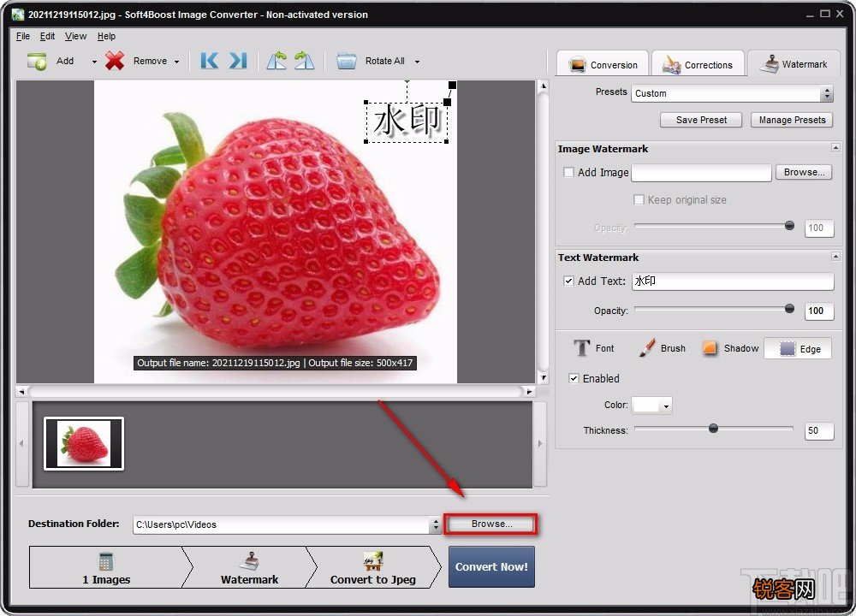The image size is (856, 616).
Task: Click Browse for destination folder
Action: [x=491, y=524]
